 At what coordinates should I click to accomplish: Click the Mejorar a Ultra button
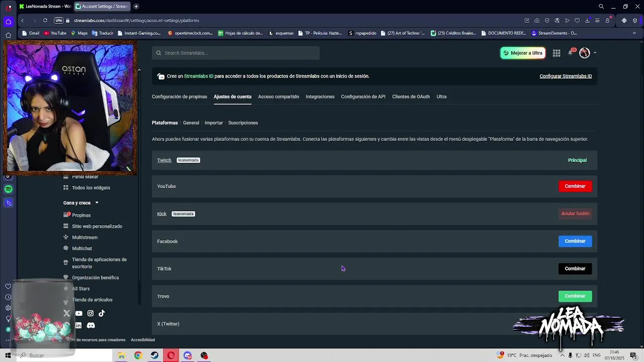click(x=523, y=53)
